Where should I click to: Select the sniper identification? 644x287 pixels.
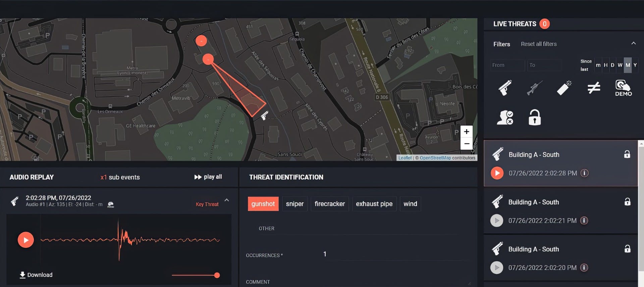[294, 204]
